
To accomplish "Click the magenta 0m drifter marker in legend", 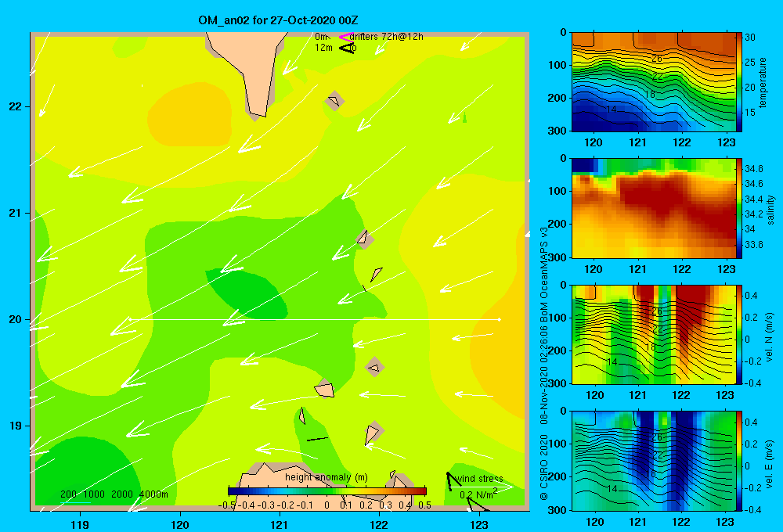I will tap(345, 37).
